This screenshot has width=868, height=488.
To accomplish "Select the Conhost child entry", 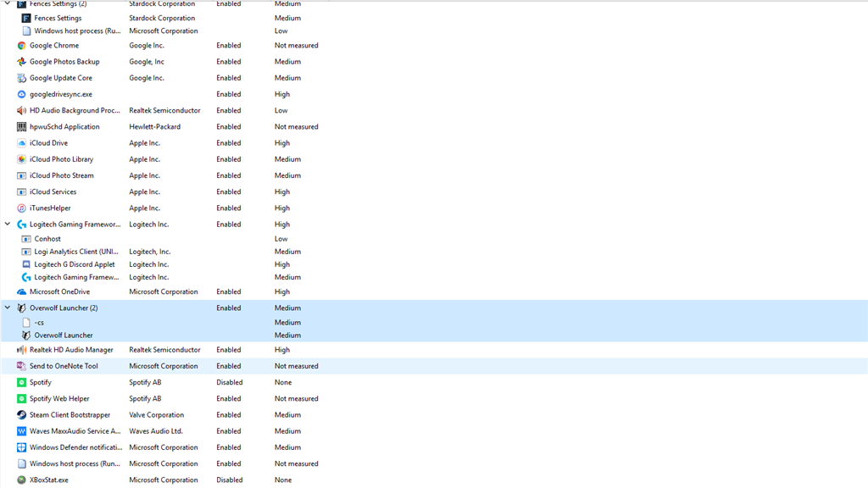I will pyautogui.click(x=47, y=239).
